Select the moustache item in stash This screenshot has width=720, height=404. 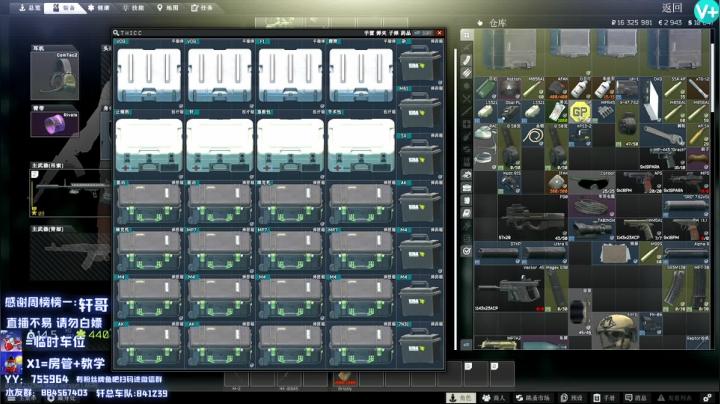(698, 159)
